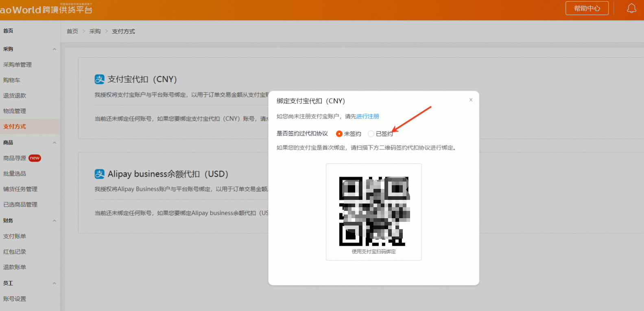The width and height of the screenshot is (644, 311).
Task: Click the 进行注册 link
Action: [368, 116]
